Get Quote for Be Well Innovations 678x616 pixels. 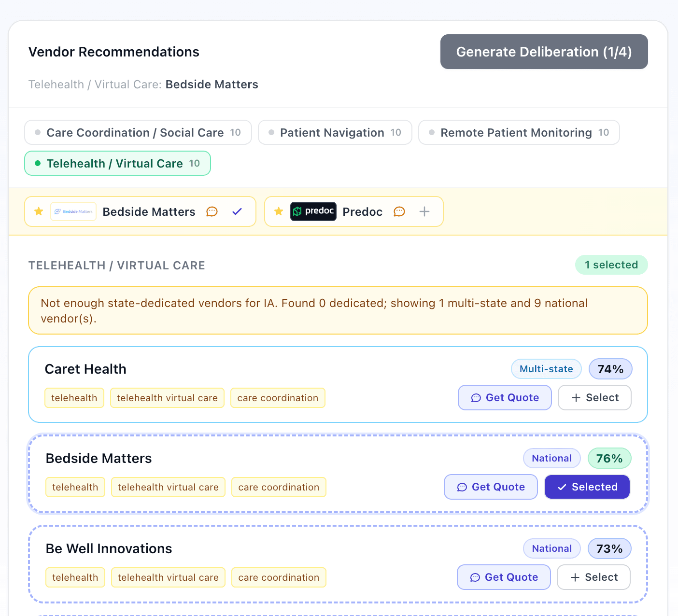pos(504,577)
